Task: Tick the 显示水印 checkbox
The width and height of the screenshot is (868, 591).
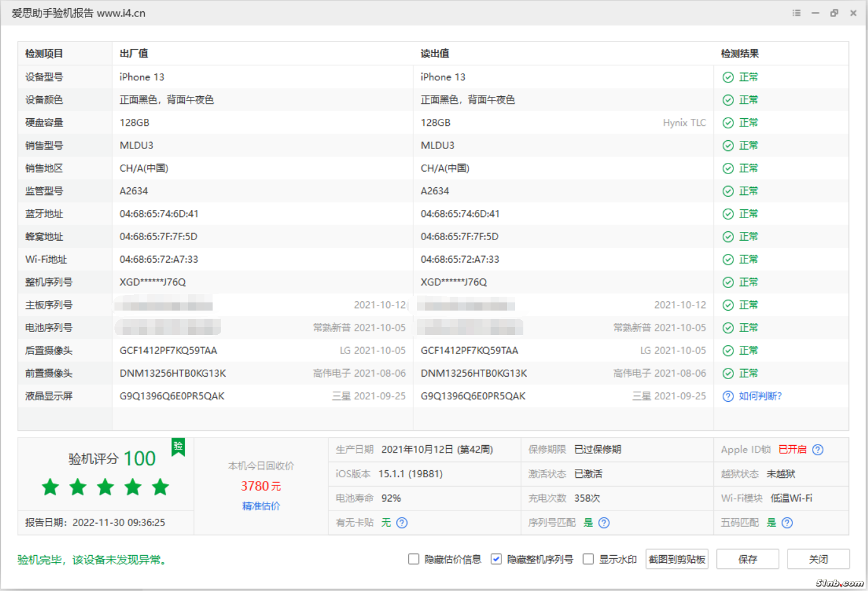Action: point(588,559)
